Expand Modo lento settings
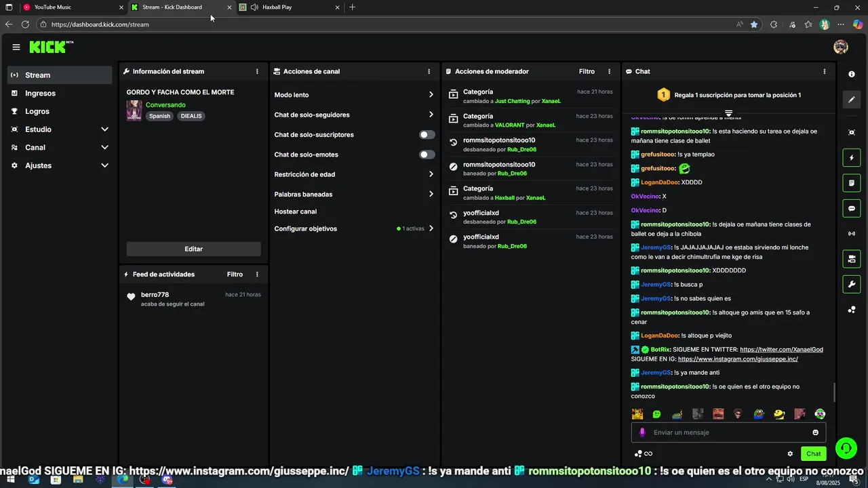Screen dimensions: 868x488 click(x=431, y=95)
